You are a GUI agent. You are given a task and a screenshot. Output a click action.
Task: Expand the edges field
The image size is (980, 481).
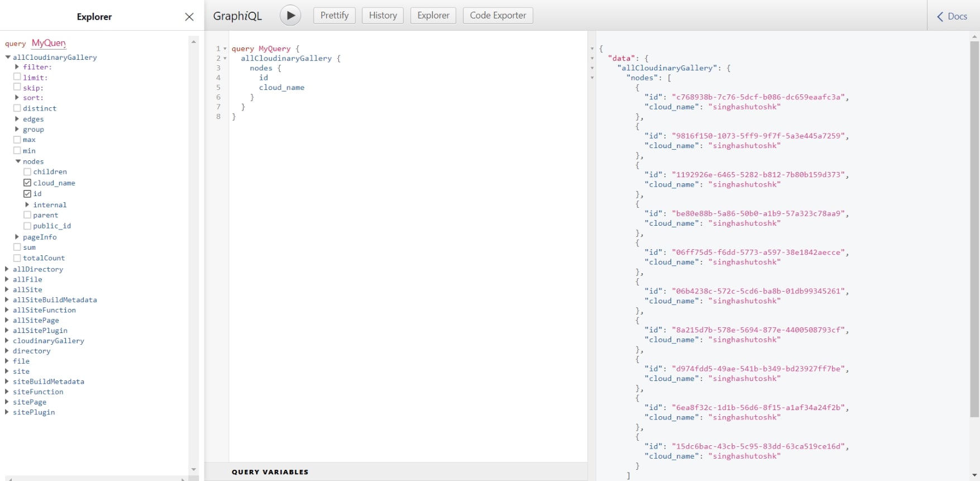pos(17,118)
